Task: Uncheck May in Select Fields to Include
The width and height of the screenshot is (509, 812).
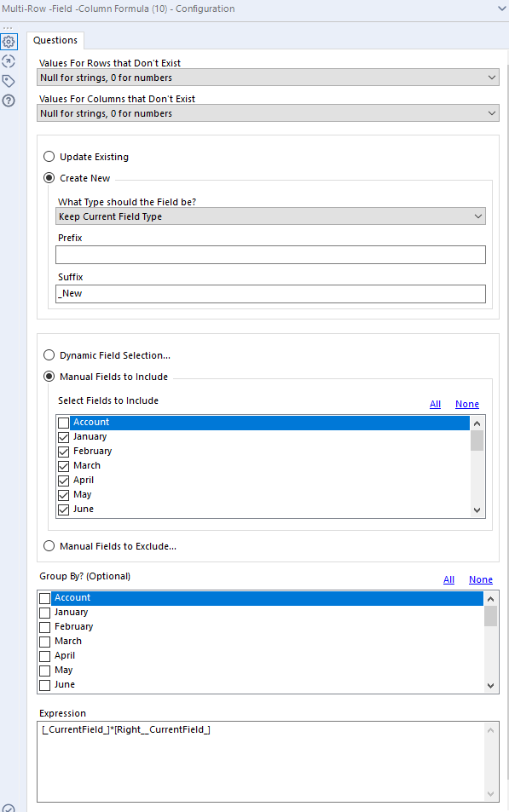Action: (x=64, y=495)
